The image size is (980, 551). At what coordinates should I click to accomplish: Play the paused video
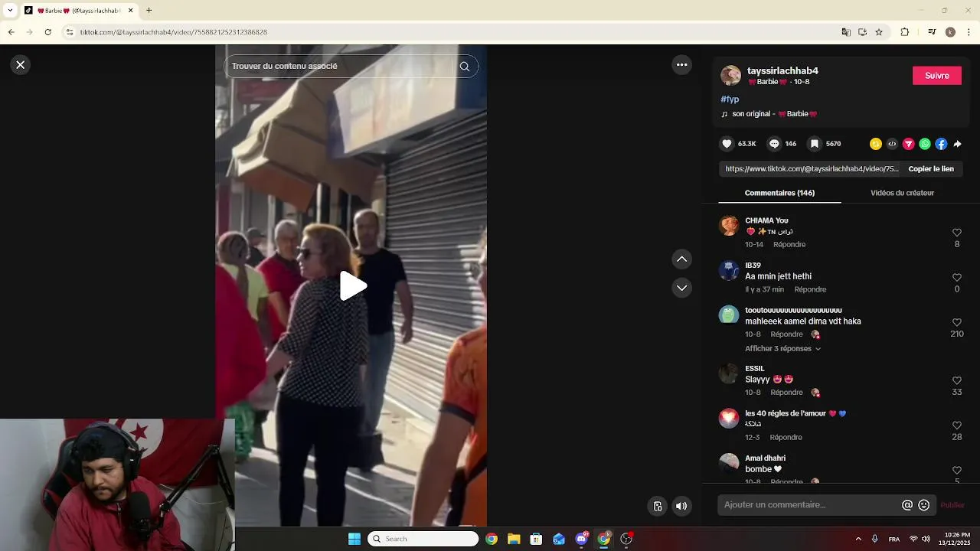tap(352, 286)
